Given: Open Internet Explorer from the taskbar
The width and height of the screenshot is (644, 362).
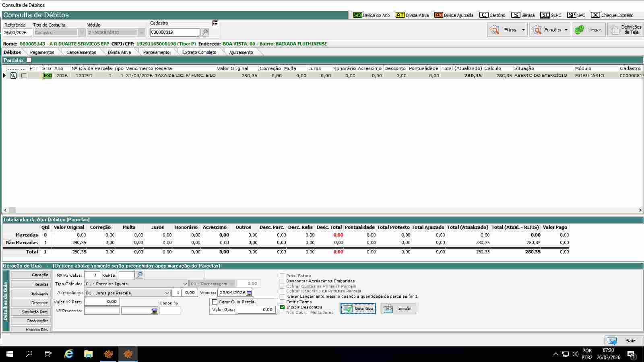Looking at the screenshot, I should tap(69, 354).
